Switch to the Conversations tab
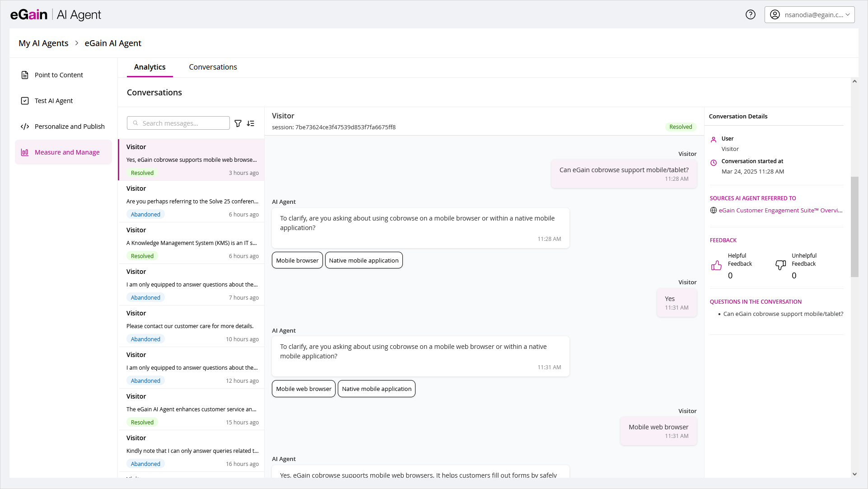 pyautogui.click(x=213, y=67)
